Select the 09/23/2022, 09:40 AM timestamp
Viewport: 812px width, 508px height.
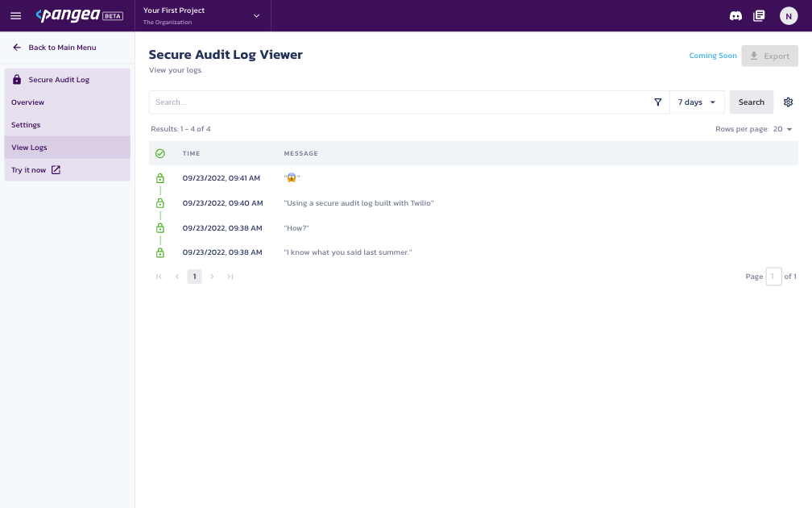click(x=222, y=203)
